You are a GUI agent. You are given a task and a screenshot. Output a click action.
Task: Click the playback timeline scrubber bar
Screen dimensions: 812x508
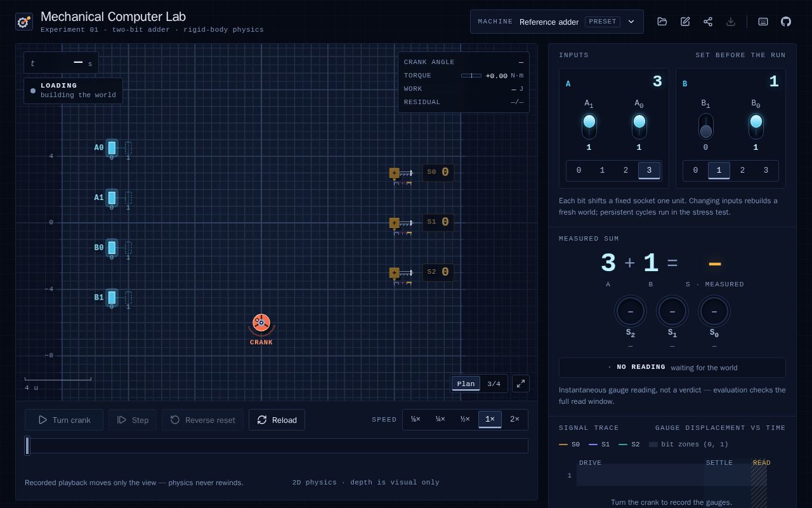click(x=277, y=446)
